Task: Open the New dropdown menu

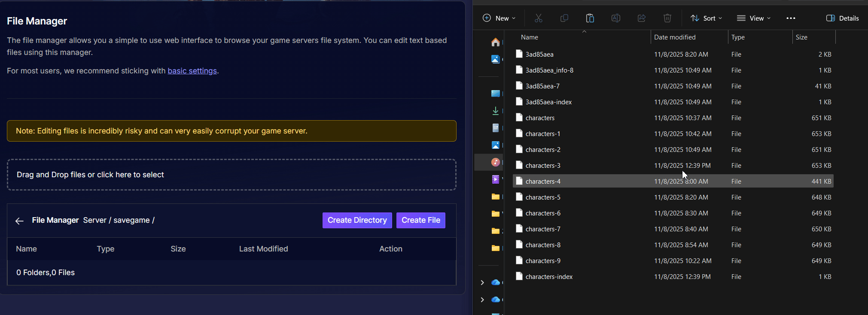Action: (x=499, y=18)
